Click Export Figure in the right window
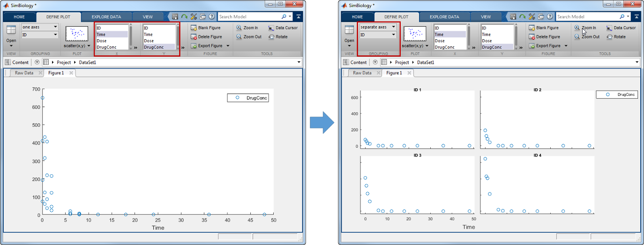The width and height of the screenshot is (644, 245). tap(545, 46)
